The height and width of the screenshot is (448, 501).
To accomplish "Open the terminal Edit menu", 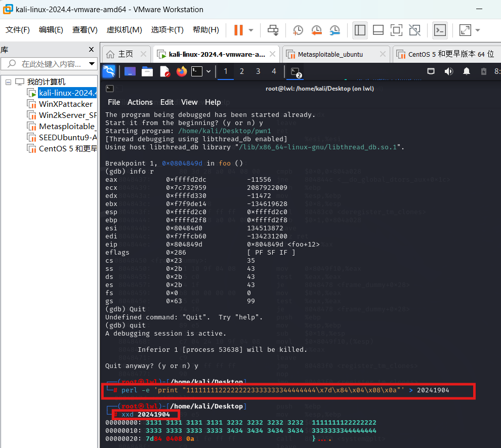I will 167,102.
